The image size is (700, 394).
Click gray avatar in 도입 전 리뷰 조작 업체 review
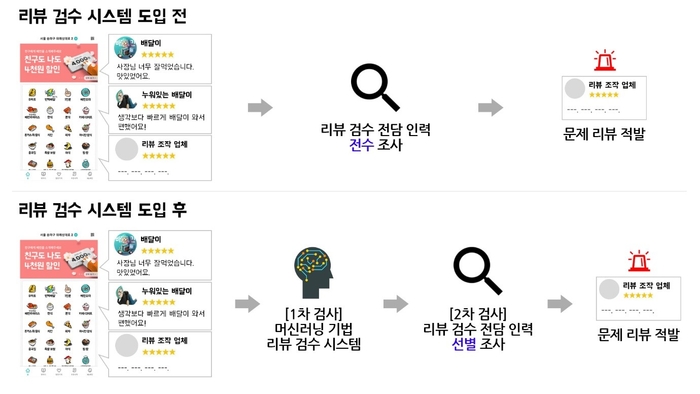coord(126,149)
